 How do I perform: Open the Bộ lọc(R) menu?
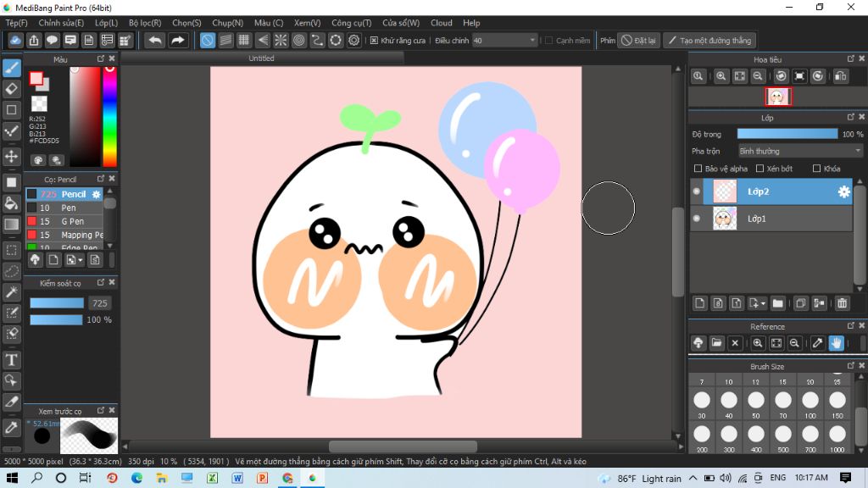pos(145,23)
